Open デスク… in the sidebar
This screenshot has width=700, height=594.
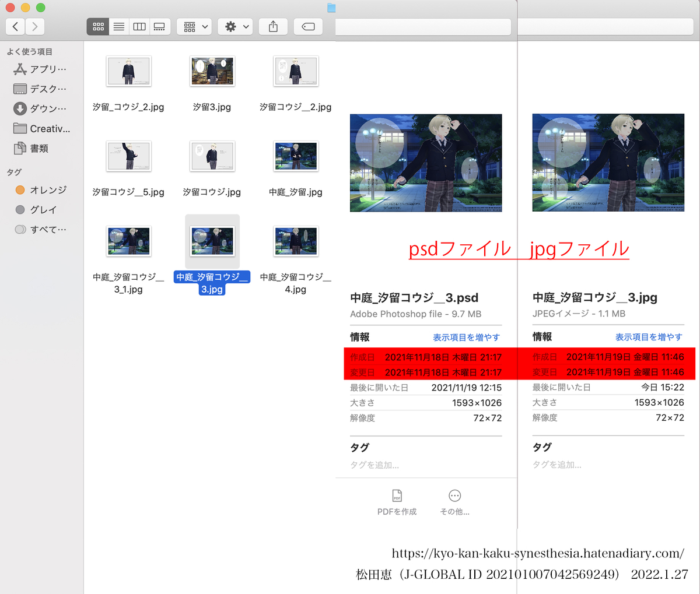pos(40,89)
